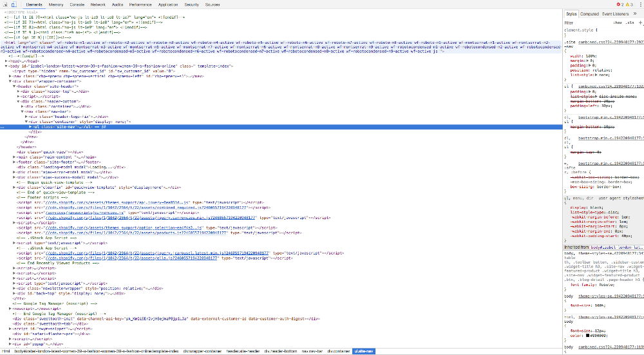Expand the div ajax-success-modal node
The height and width of the screenshot is (355, 644).
[14, 177]
